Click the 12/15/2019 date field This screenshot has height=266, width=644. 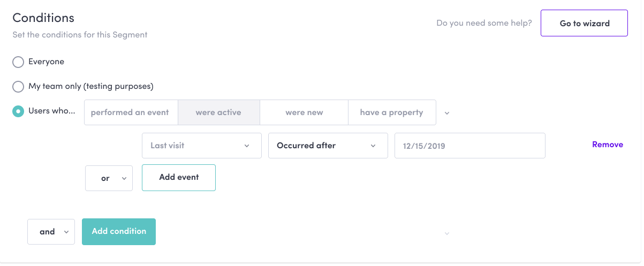[x=469, y=146]
